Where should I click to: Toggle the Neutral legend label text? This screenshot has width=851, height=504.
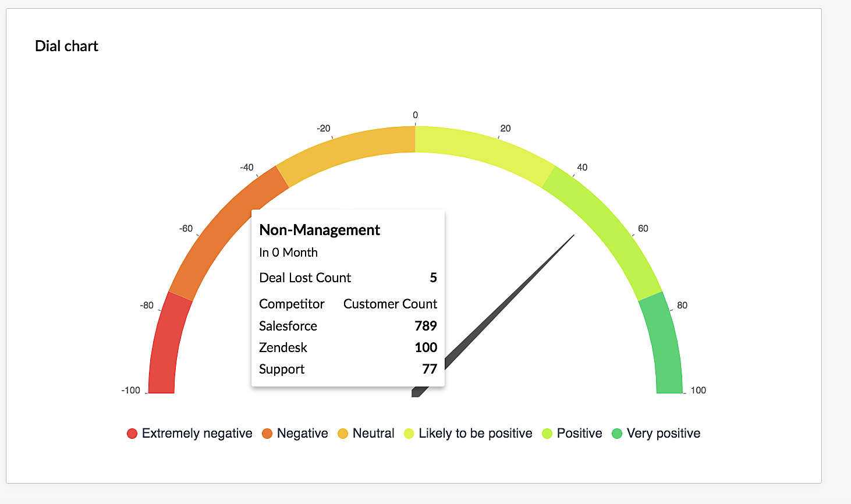373,434
